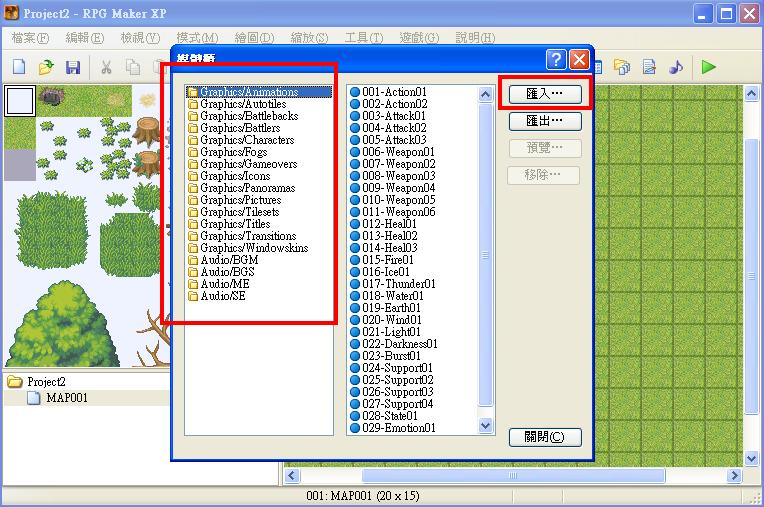Click the Cut scissors icon
This screenshot has height=507, width=764.
coord(106,67)
